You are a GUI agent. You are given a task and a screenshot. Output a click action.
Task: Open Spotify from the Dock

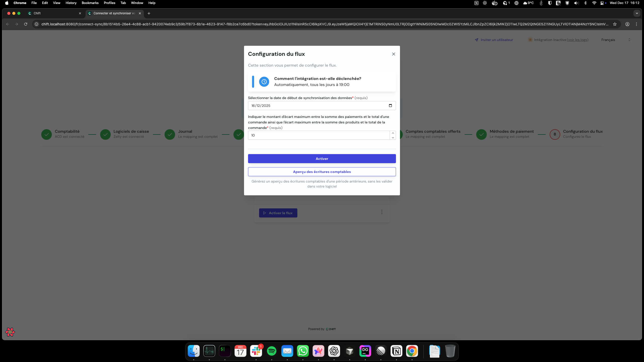click(271, 351)
